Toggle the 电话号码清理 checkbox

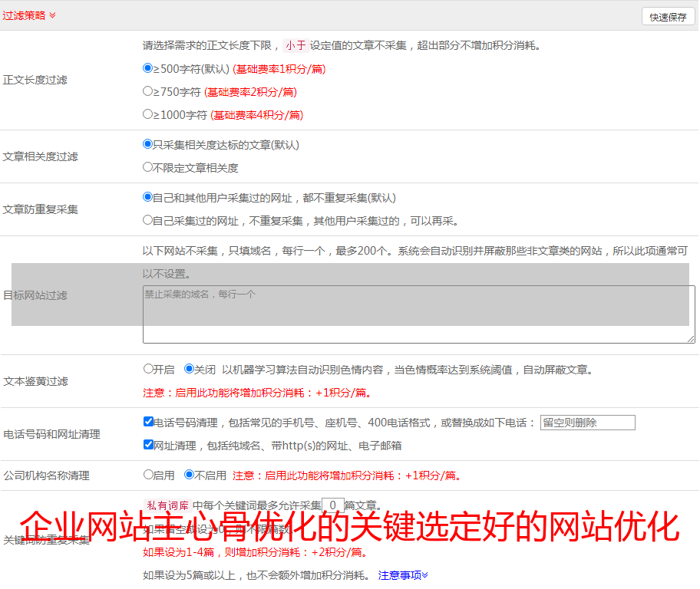click(x=149, y=422)
